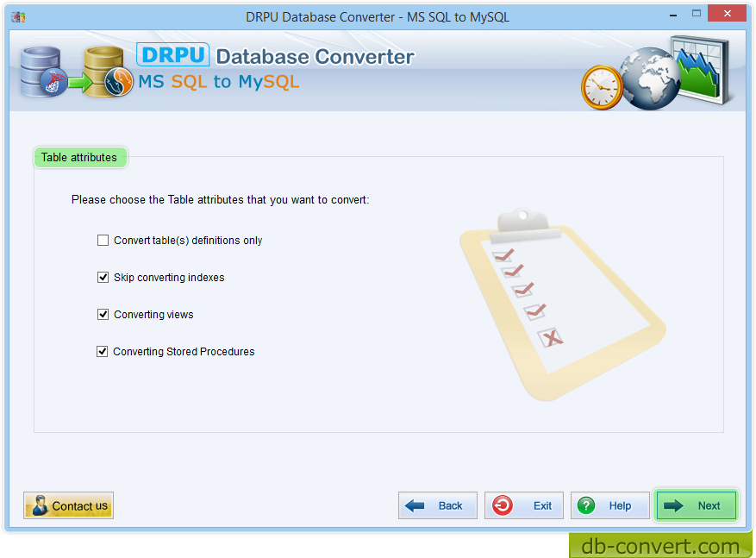Click the DRPU logo text

[173, 54]
